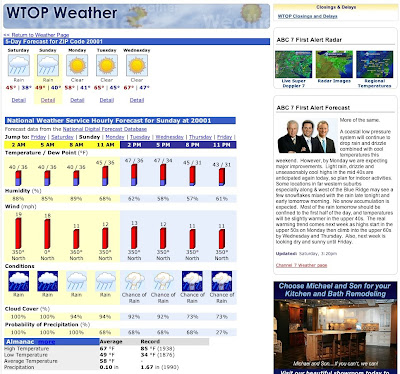Viewport: 400px width, 374px height.
Task: Jump to Thursday hourly forecast
Action: pos(200,137)
